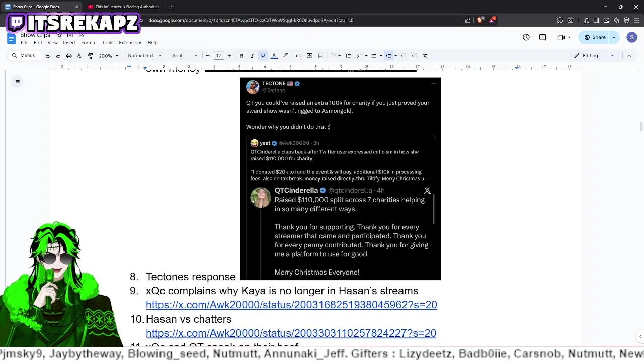Open the zoom level dropdown
The image size is (644, 362).
tap(109, 56)
